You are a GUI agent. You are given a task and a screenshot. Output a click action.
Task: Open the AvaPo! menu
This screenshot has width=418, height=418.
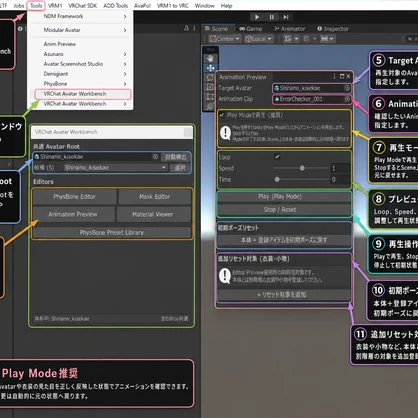pos(142,6)
